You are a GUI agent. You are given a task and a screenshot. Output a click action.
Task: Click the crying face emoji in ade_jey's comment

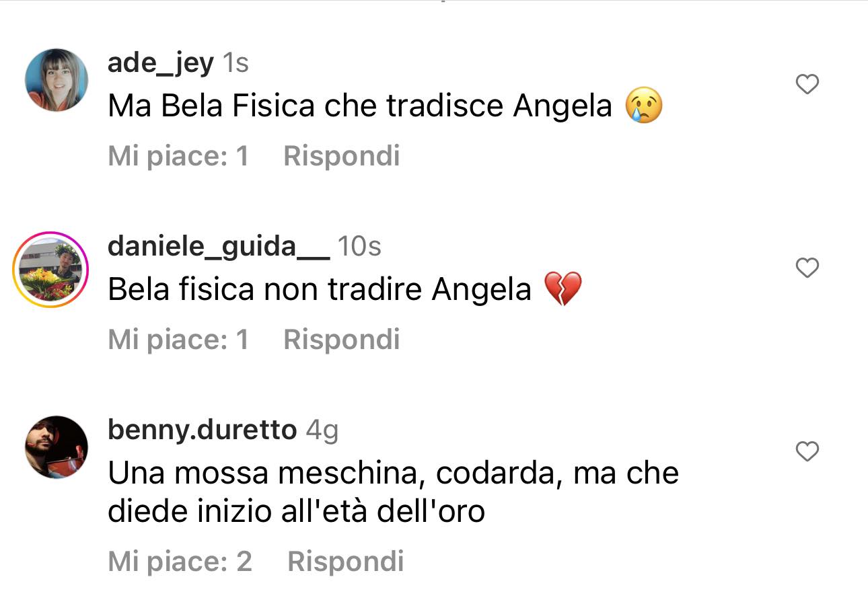coord(644,106)
